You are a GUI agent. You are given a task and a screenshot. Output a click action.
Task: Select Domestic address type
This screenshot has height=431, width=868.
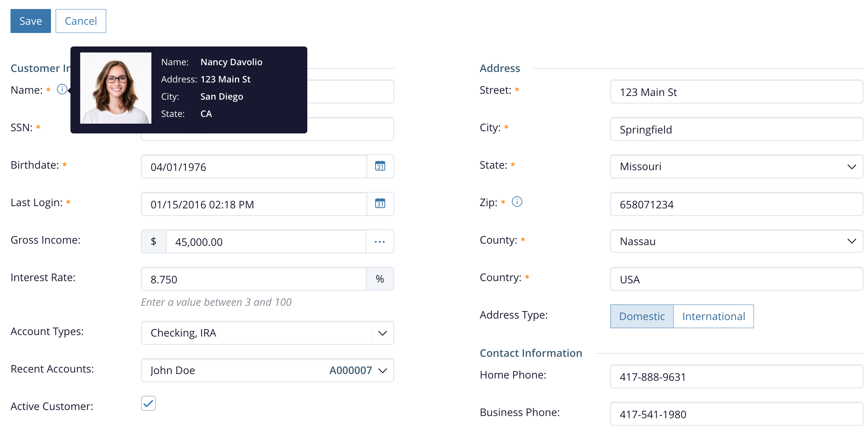point(642,316)
